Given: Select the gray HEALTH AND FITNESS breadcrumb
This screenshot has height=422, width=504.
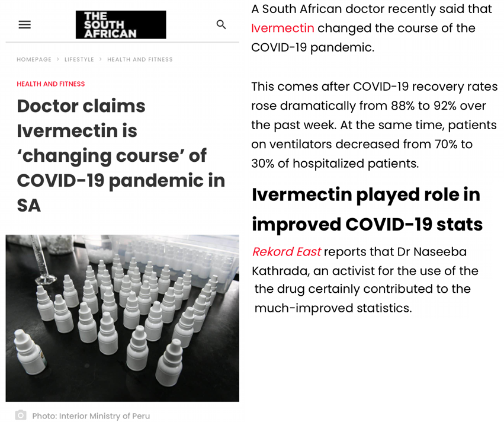Looking at the screenshot, I should coord(140,59).
